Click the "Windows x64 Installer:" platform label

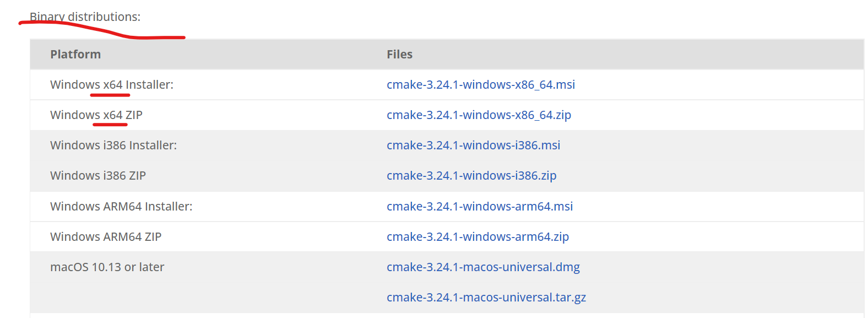[111, 85]
